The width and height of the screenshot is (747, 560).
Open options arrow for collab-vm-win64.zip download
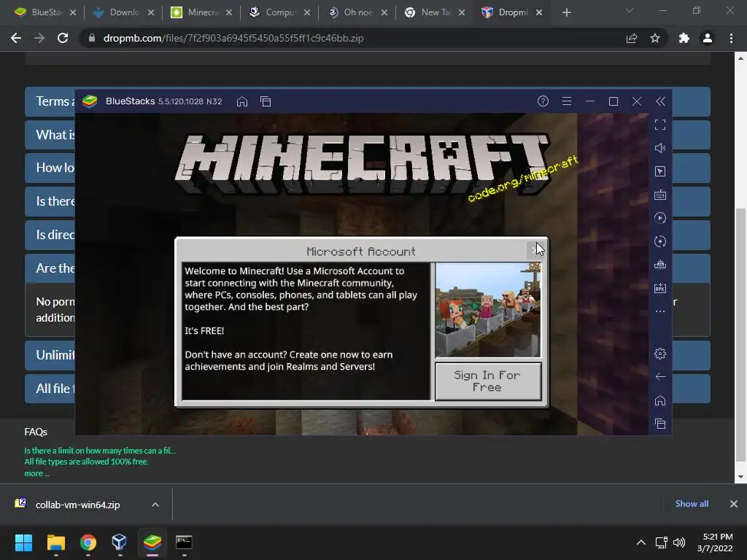pyautogui.click(x=155, y=505)
